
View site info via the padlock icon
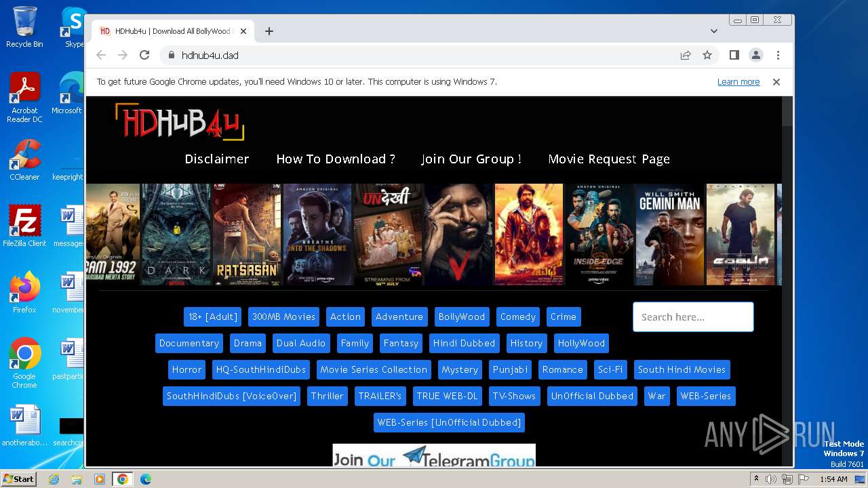(x=171, y=56)
